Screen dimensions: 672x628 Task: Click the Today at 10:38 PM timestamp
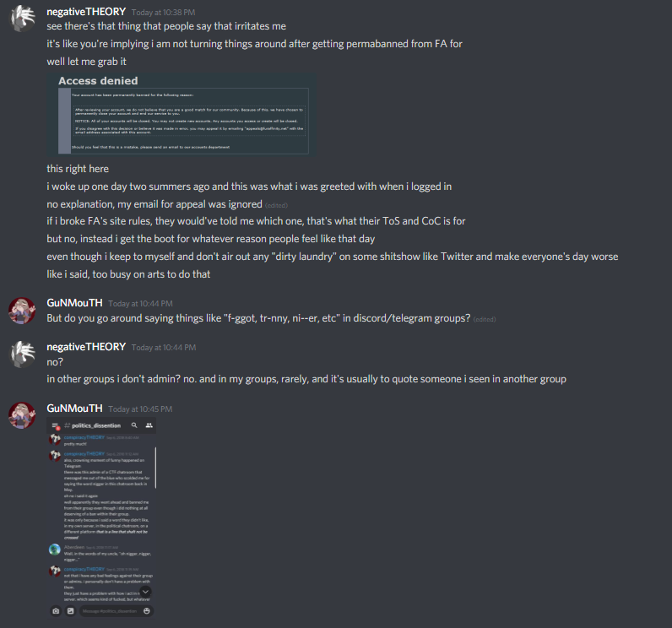click(x=163, y=13)
